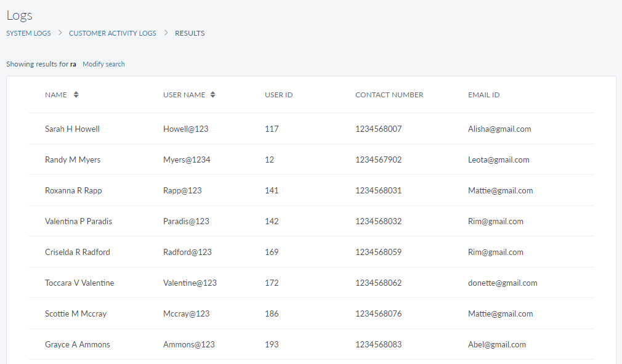This screenshot has width=622, height=364.
Task: Select the Sarah H Howell row
Action: click(72, 129)
